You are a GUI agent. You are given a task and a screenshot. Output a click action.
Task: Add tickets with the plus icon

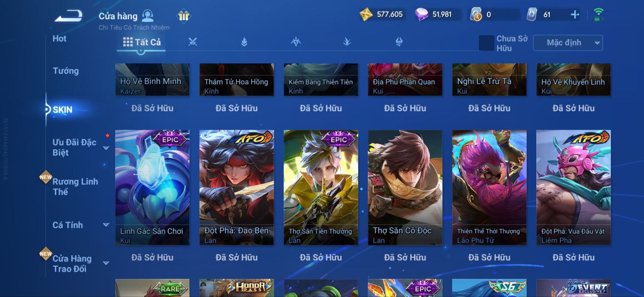click(x=575, y=15)
